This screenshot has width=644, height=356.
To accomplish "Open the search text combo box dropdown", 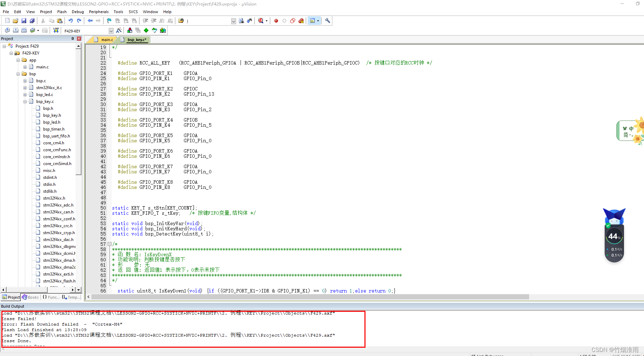I will pos(234,21).
